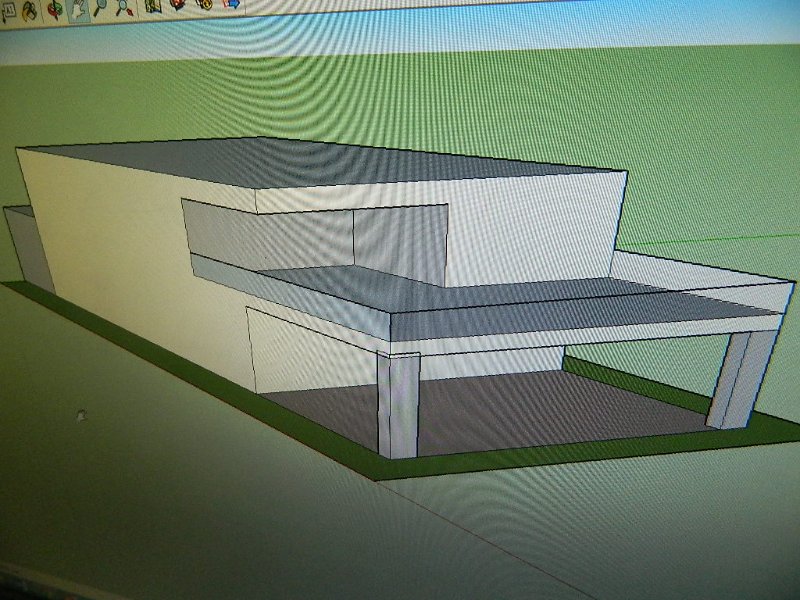The height and width of the screenshot is (600, 800).
Task: Activate the Orbit tool
Action: pyautogui.click(x=54, y=8)
